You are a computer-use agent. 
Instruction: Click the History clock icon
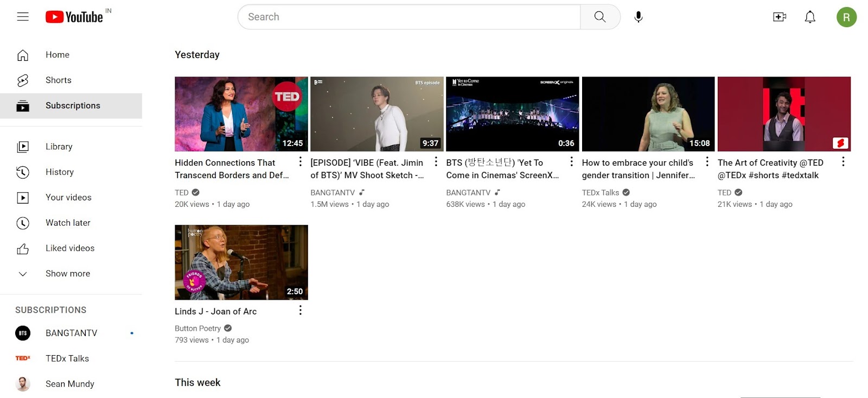click(23, 172)
